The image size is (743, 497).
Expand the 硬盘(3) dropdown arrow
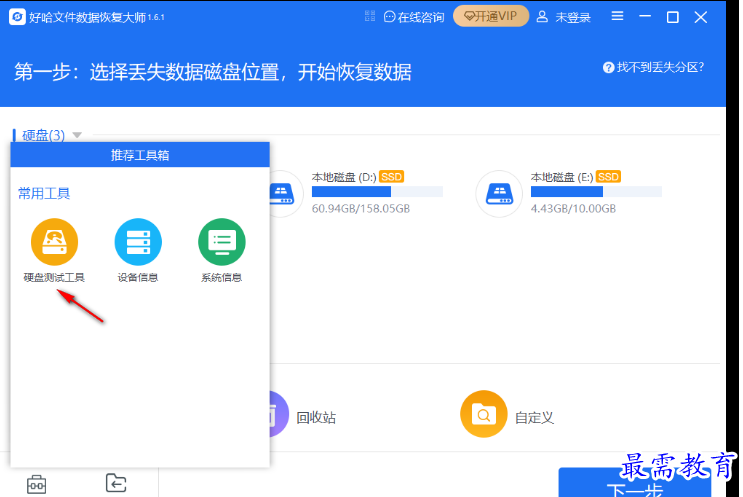click(77, 135)
